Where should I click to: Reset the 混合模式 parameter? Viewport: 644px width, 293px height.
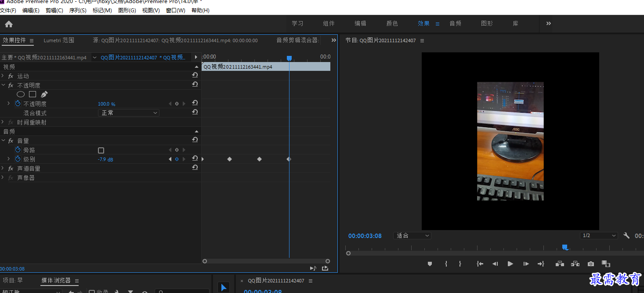195,113
